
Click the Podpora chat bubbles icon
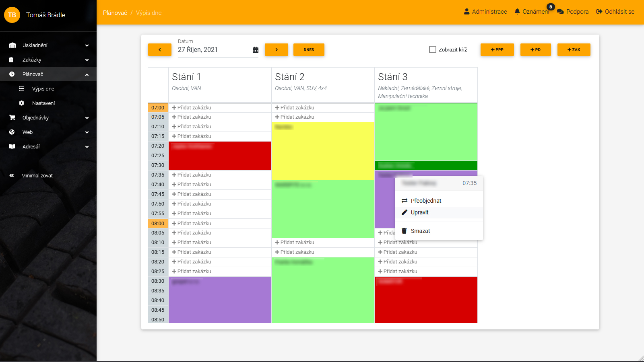tap(560, 12)
